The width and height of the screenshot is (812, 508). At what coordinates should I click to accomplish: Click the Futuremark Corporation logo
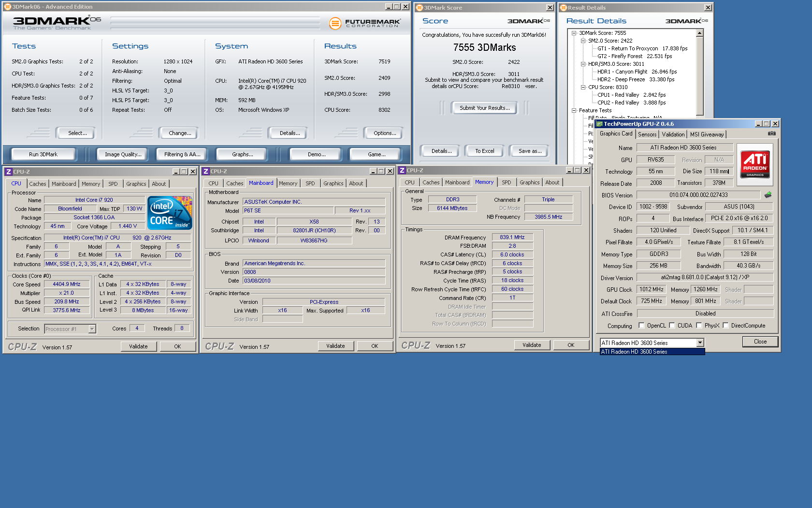[365, 23]
